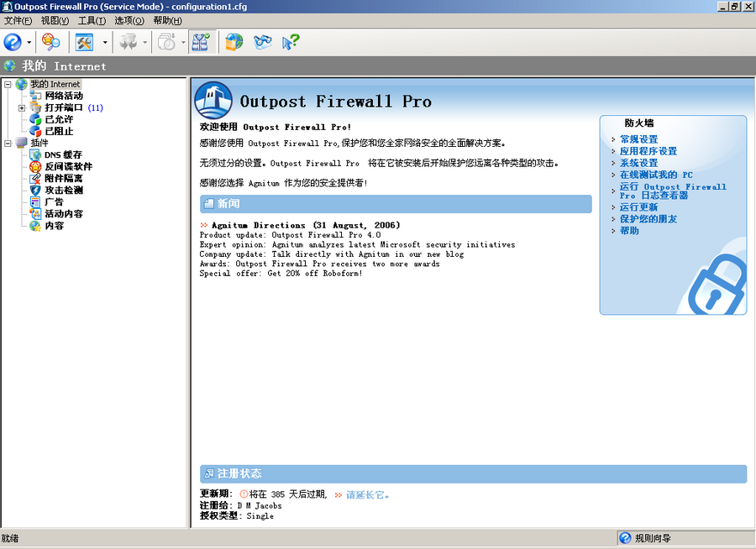Open dropdown arrow beside the grayed arrows icon
Screen dimensions: 756x549
pos(144,43)
